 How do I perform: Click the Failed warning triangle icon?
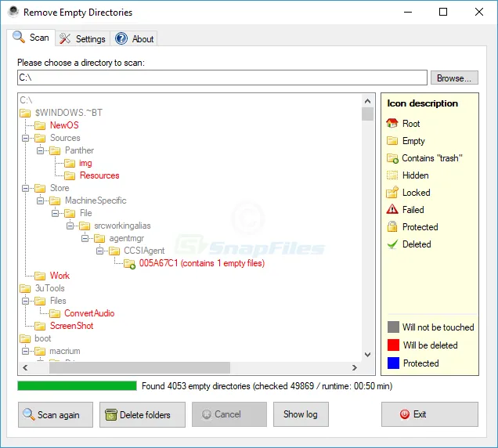tap(392, 209)
